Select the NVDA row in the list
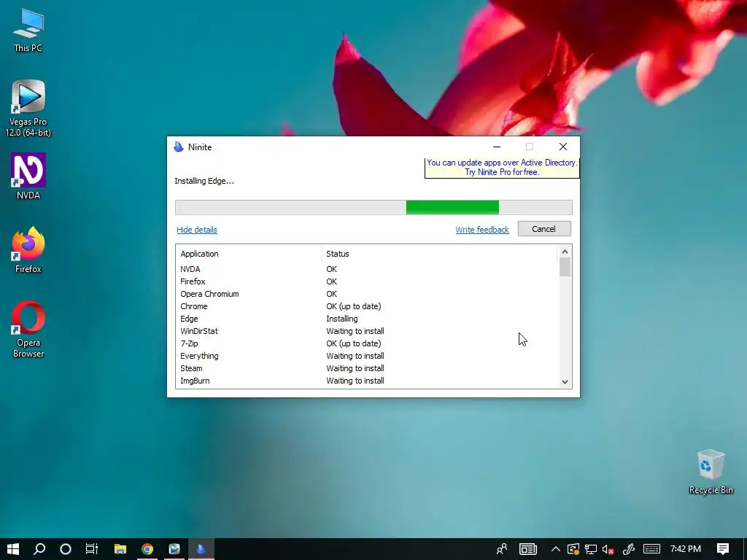 (x=367, y=269)
